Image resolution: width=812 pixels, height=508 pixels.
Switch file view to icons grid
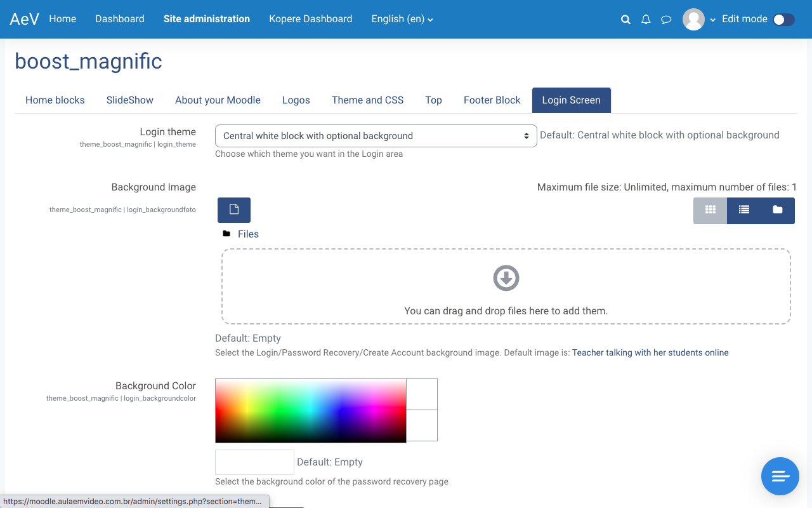click(x=710, y=210)
